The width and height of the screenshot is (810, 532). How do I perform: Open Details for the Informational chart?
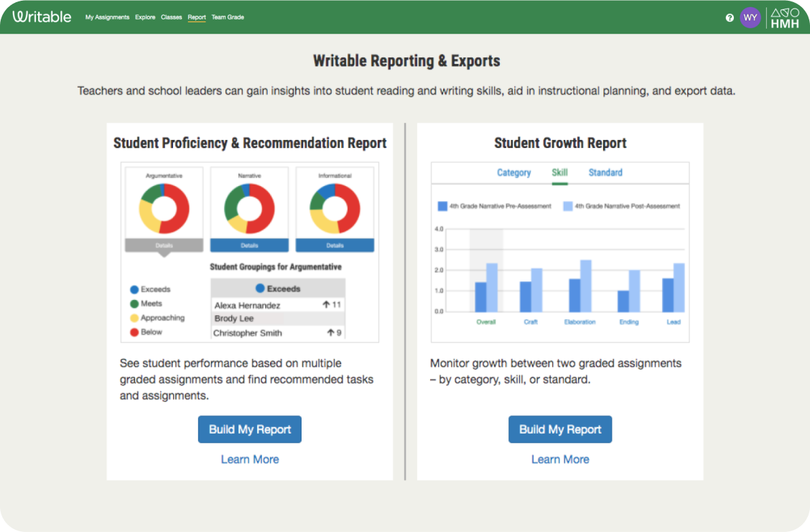(x=335, y=244)
